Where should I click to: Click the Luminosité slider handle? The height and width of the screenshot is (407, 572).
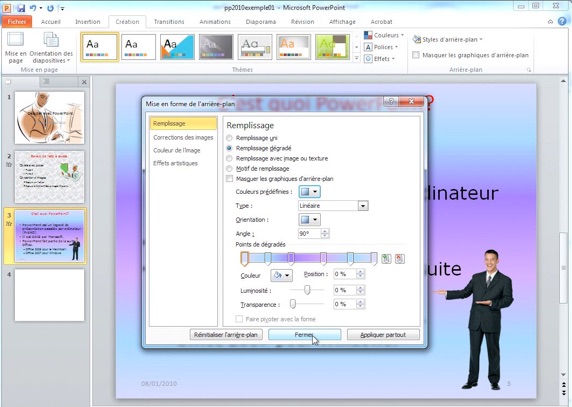coord(307,290)
